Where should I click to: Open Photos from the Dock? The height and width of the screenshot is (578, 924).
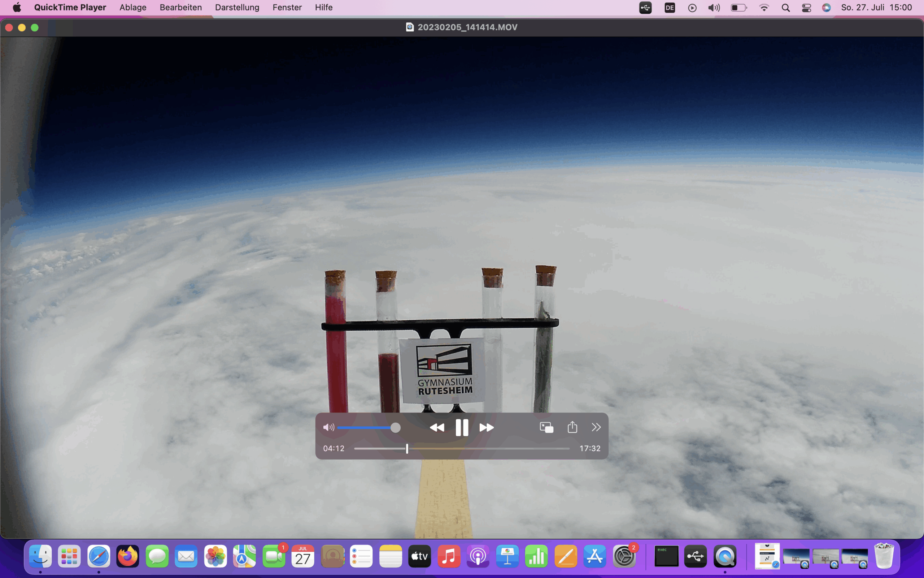pyautogui.click(x=215, y=556)
